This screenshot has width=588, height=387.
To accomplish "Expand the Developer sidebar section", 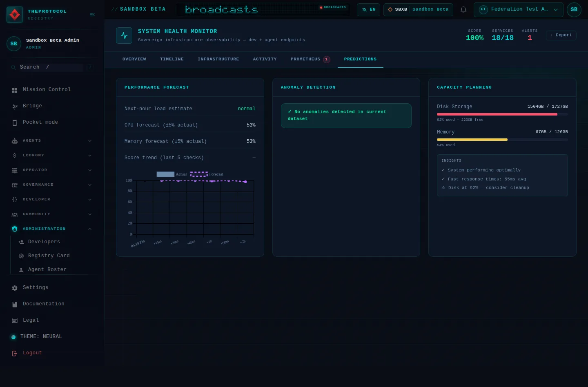I will tap(51, 200).
